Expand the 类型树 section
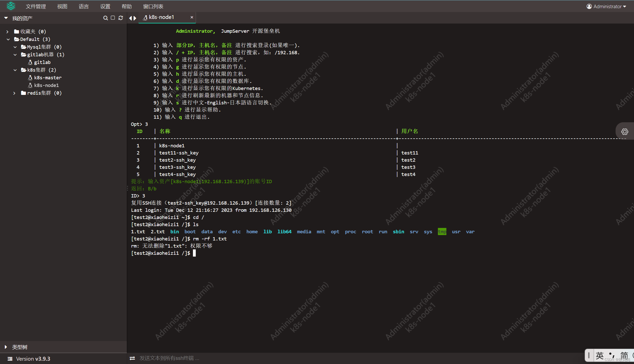Image resolution: width=634 pixels, height=364 pixels. [6, 347]
